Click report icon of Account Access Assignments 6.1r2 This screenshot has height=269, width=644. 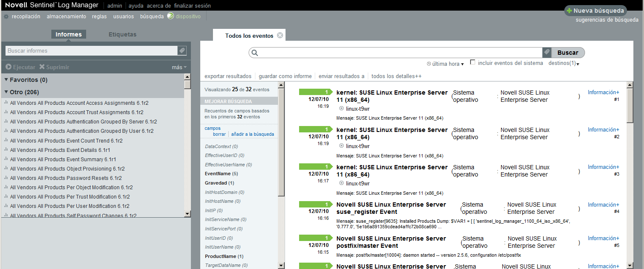6,103
